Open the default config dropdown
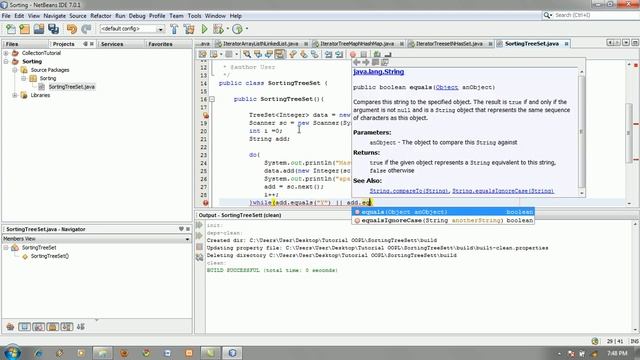640x360 pixels. pos(160,29)
